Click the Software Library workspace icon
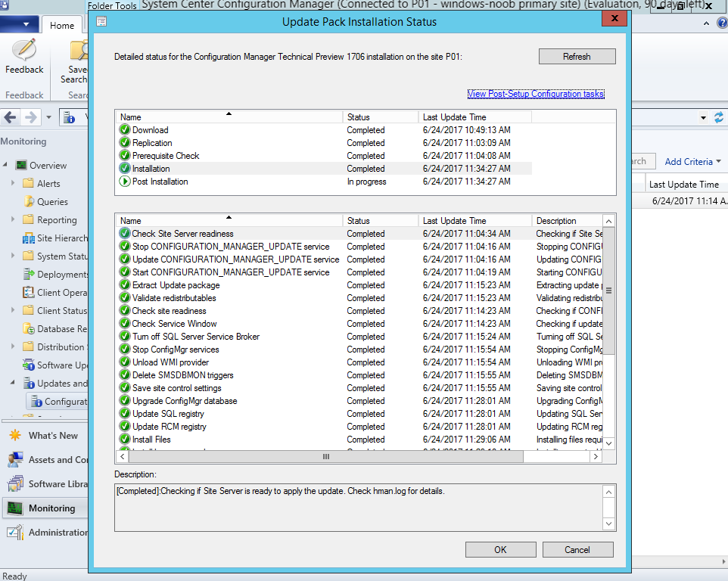Viewport: 728px width, 581px height. point(15,484)
